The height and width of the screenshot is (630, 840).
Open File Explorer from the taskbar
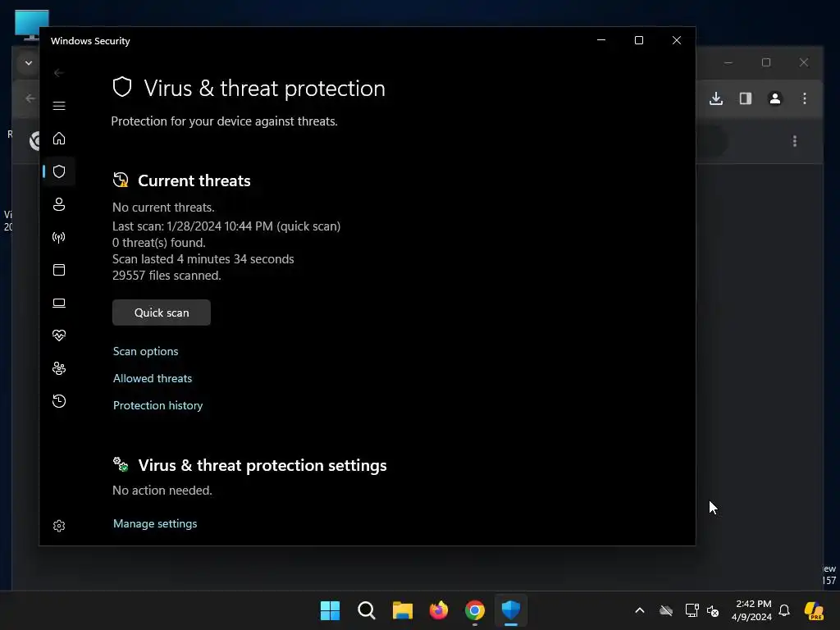coord(402,610)
